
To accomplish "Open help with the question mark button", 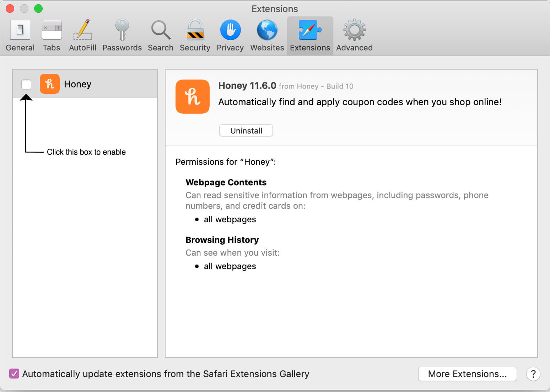I will 533,374.
